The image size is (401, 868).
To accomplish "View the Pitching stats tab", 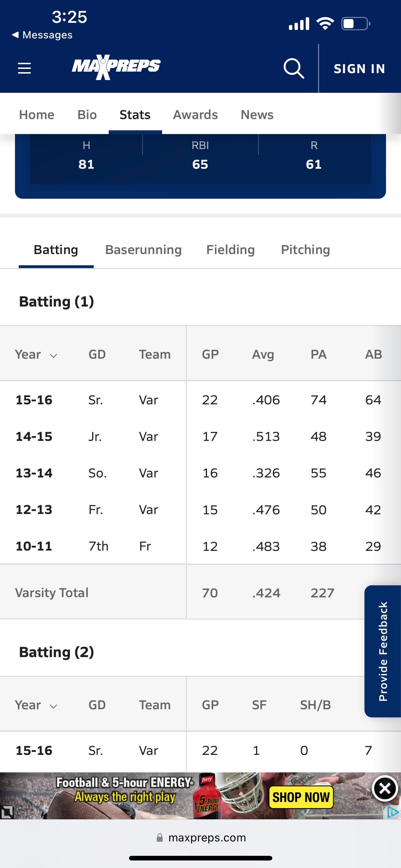I will click(305, 250).
